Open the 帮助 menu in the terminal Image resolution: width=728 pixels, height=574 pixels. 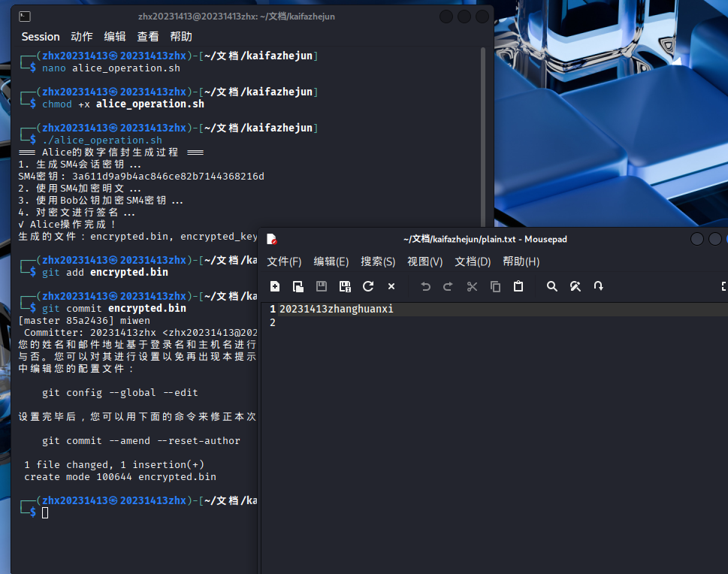pos(181,37)
